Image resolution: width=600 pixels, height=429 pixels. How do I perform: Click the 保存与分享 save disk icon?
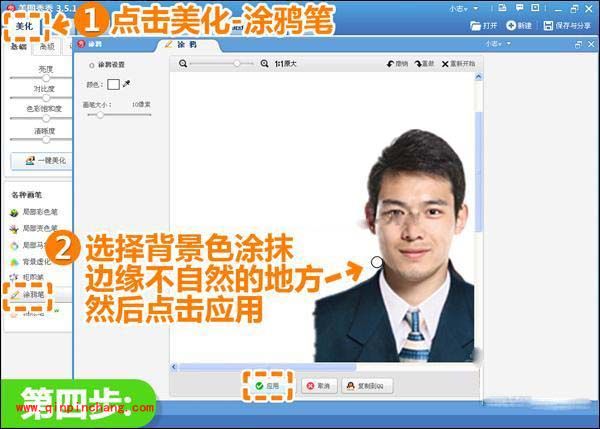click(548, 26)
